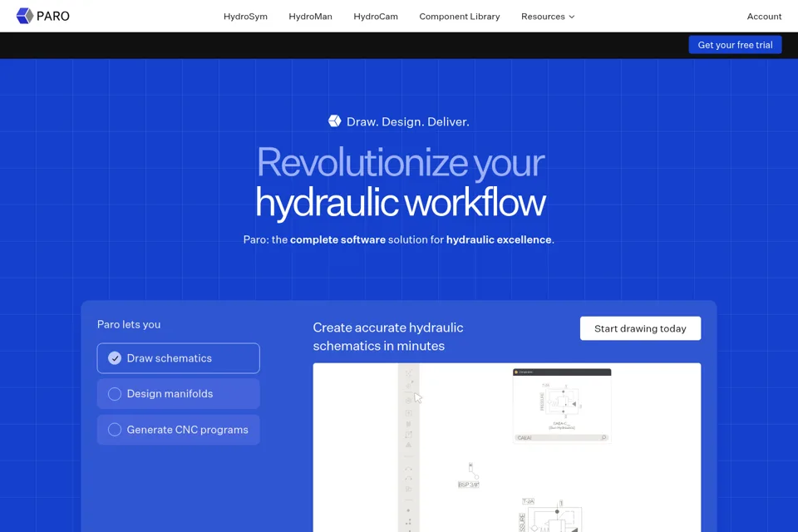
Task: Click the "Paro lets you" label
Action: [129, 324]
